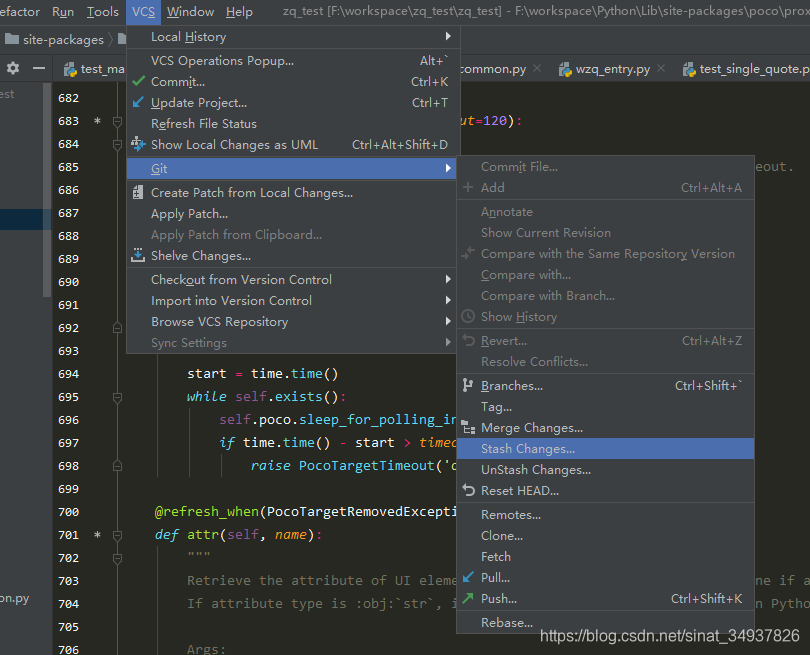Image resolution: width=810 pixels, height=655 pixels.
Task: Click the Show History clock icon
Action: pyautogui.click(x=468, y=316)
